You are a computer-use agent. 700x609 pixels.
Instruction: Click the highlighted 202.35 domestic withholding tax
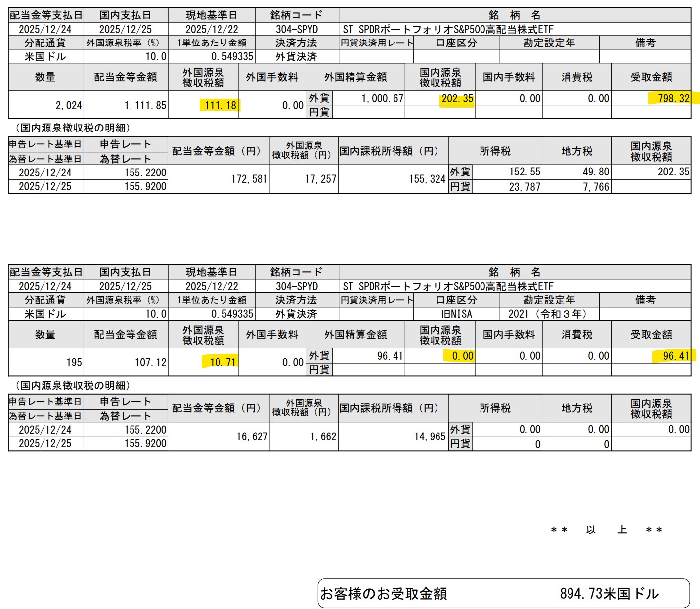pyautogui.click(x=457, y=99)
